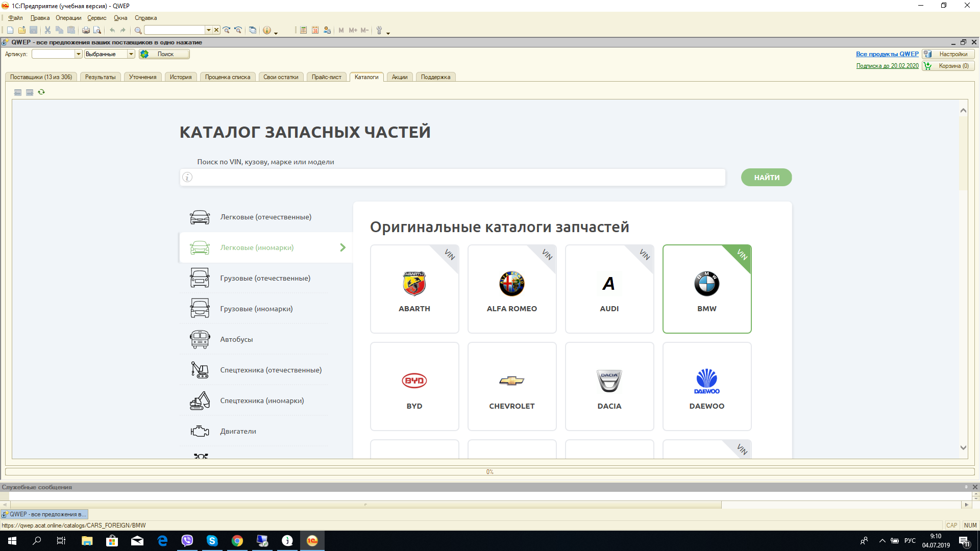Expand the Артикул combo box arrow
The width and height of the screenshot is (980, 551).
(79, 54)
